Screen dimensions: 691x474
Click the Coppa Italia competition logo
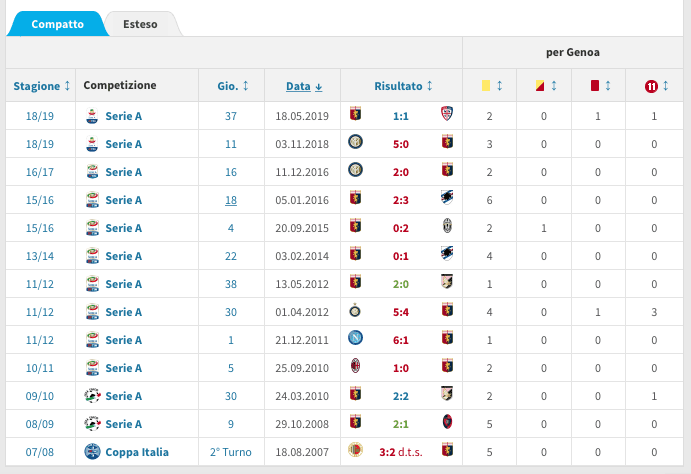(92, 452)
